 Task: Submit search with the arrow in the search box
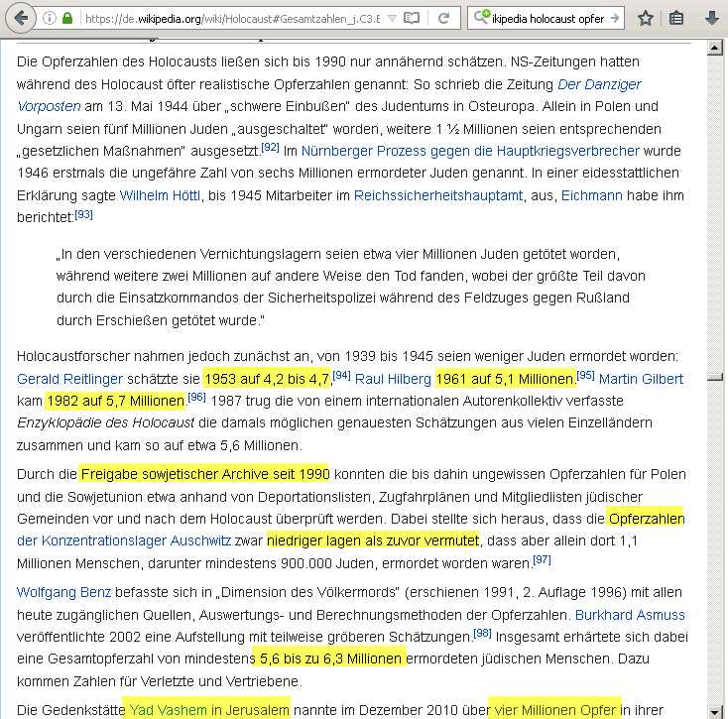[615, 18]
